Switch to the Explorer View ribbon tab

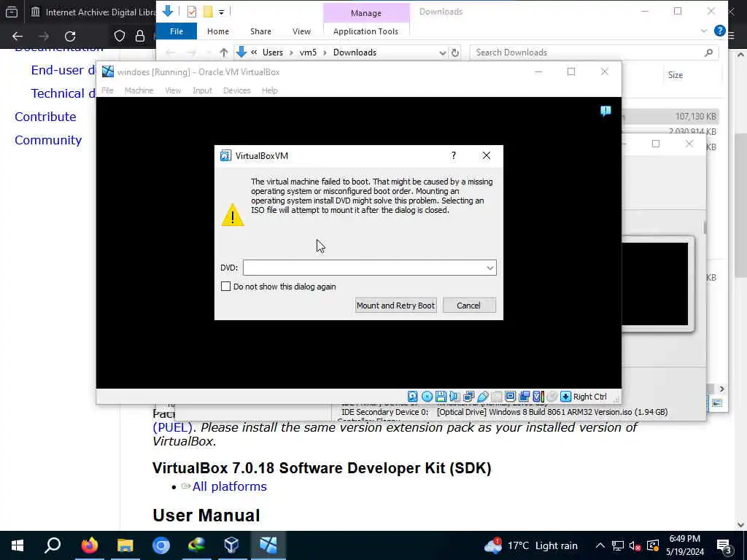point(301,31)
